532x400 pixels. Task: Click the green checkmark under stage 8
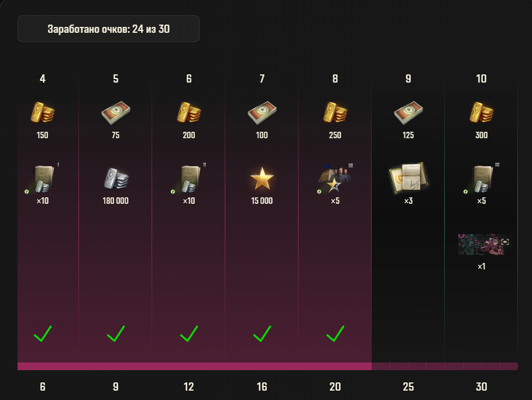(x=335, y=333)
